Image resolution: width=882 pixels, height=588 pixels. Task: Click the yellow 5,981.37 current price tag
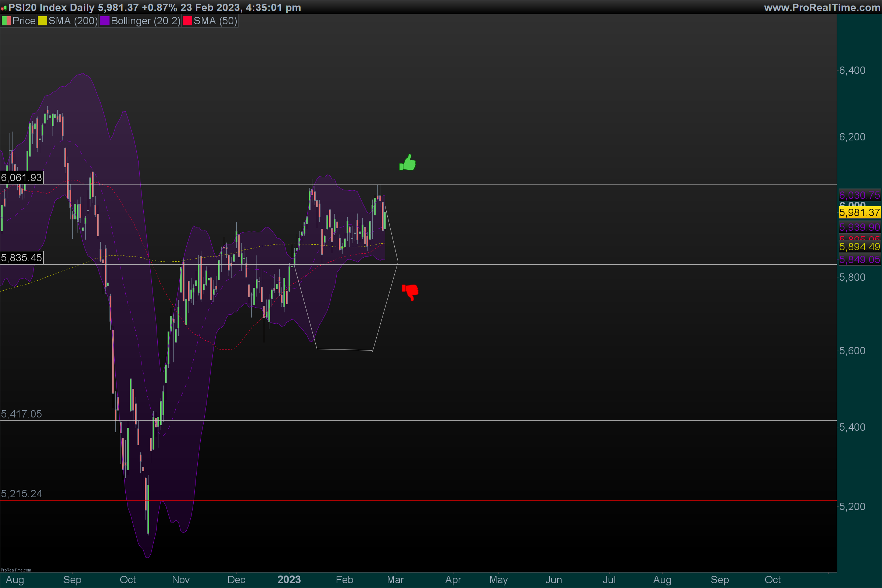coord(859,213)
